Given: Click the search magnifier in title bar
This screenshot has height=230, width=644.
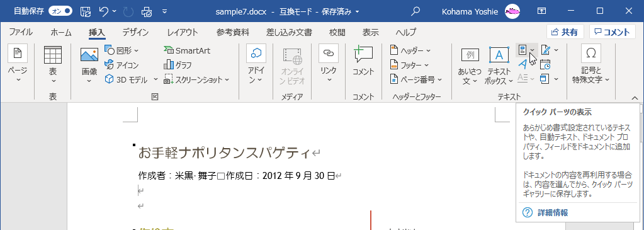Looking at the screenshot, I should [x=415, y=11].
